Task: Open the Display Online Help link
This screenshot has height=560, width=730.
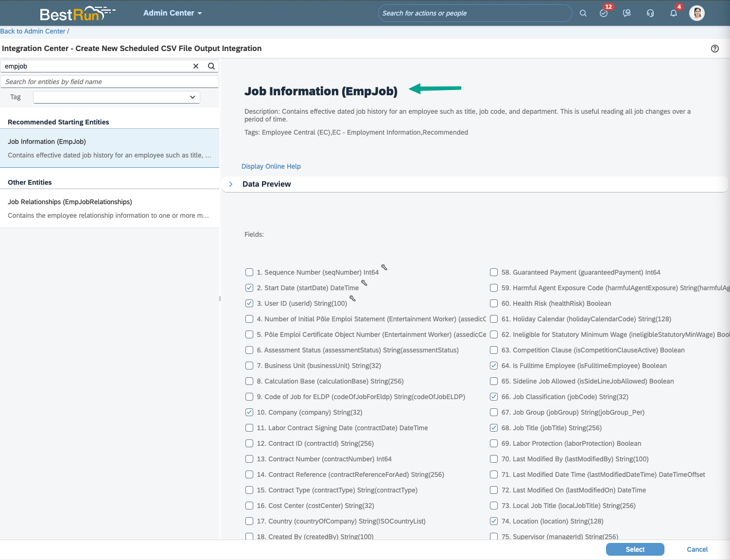Action: coord(271,166)
